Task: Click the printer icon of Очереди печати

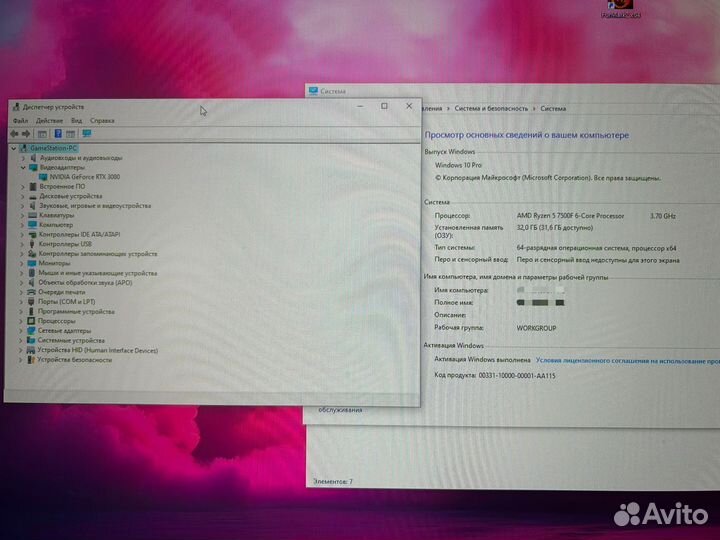Action: tap(31, 292)
